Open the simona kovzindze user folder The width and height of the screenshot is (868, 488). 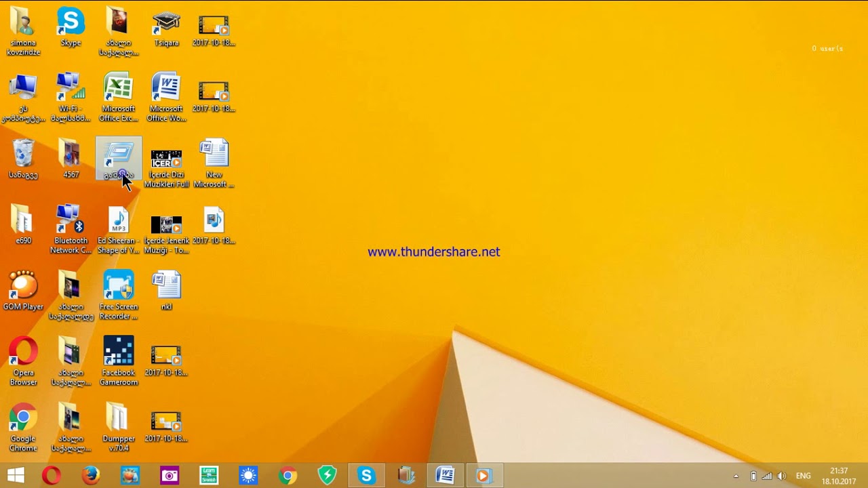pyautogui.click(x=23, y=32)
